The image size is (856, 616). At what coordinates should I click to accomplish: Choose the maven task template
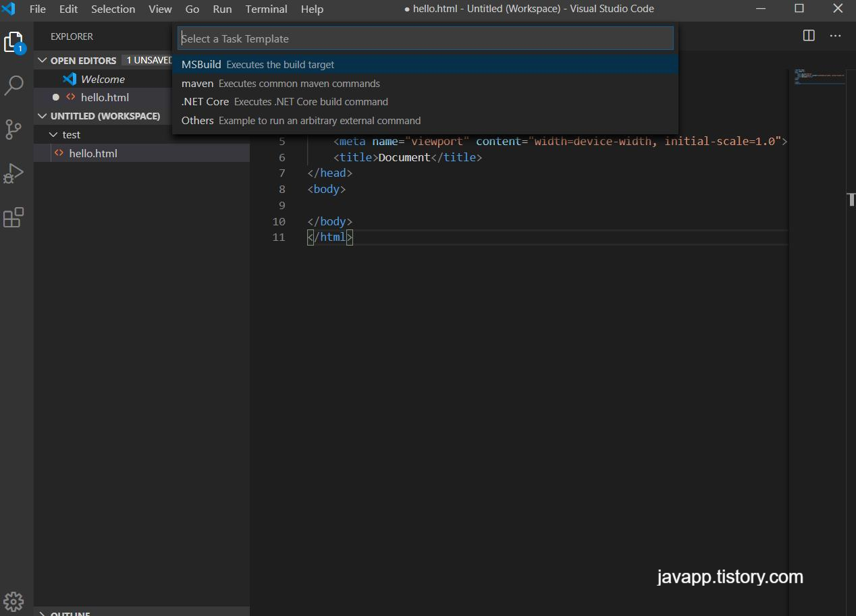pos(425,84)
